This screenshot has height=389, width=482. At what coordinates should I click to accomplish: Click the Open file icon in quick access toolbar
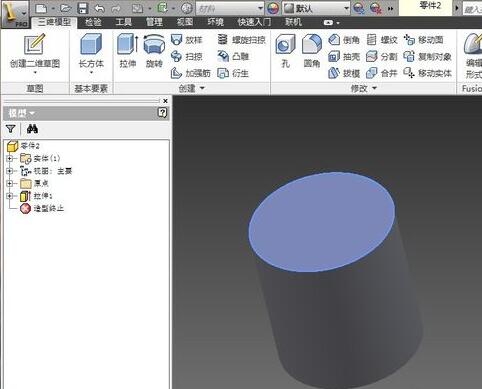coord(65,8)
